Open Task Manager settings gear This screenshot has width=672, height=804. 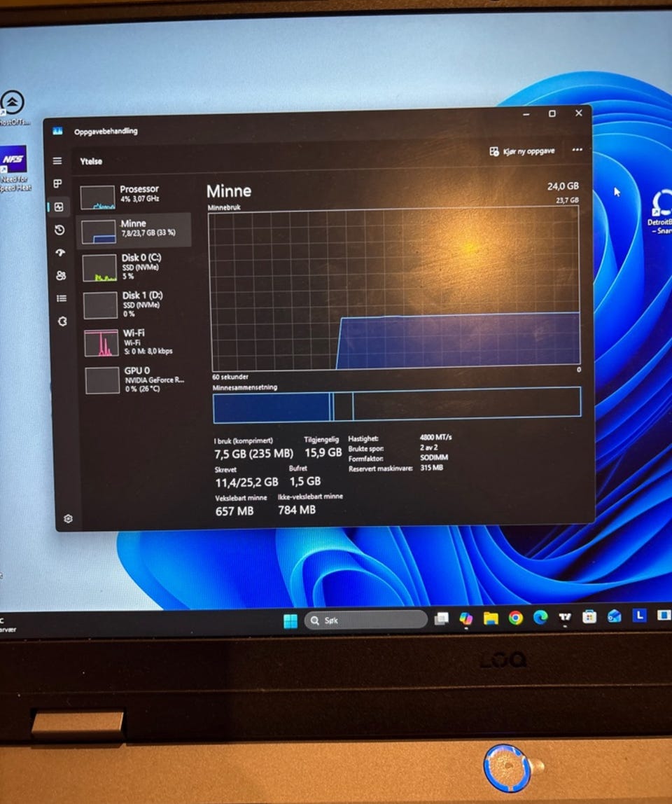(68, 518)
